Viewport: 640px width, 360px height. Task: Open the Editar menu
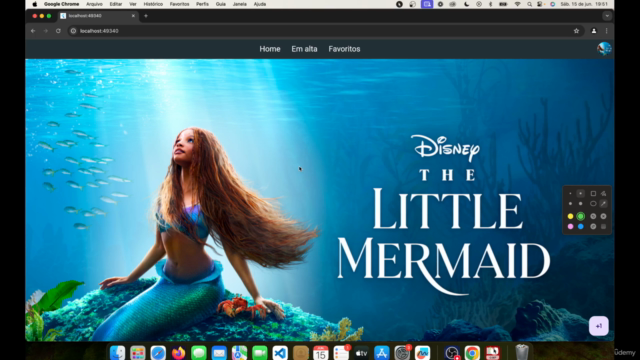pyautogui.click(x=116, y=4)
